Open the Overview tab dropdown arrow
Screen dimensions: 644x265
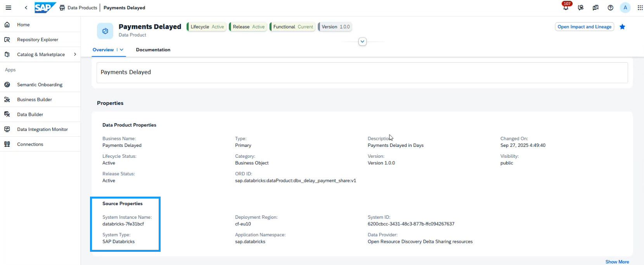click(x=121, y=50)
